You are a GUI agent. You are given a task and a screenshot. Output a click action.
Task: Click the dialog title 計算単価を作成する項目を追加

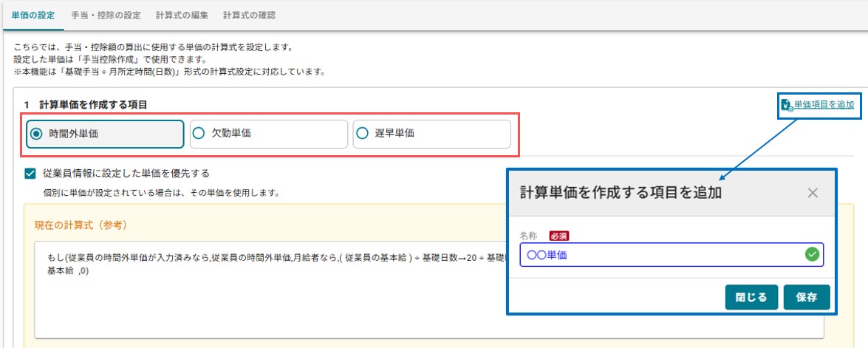[x=621, y=193]
